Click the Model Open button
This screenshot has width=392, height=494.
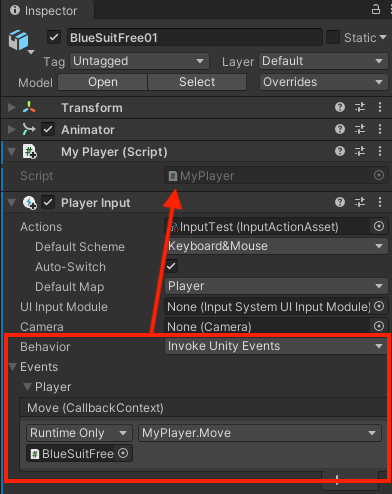coord(102,82)
